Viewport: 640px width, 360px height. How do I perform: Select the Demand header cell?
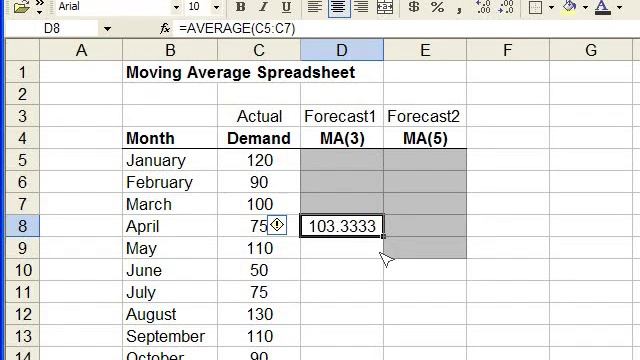(259, 138)
